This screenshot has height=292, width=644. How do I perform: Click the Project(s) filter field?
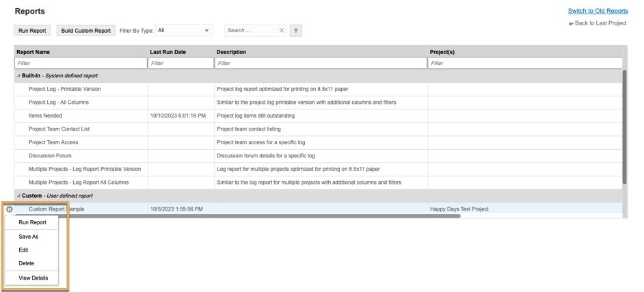525,63
